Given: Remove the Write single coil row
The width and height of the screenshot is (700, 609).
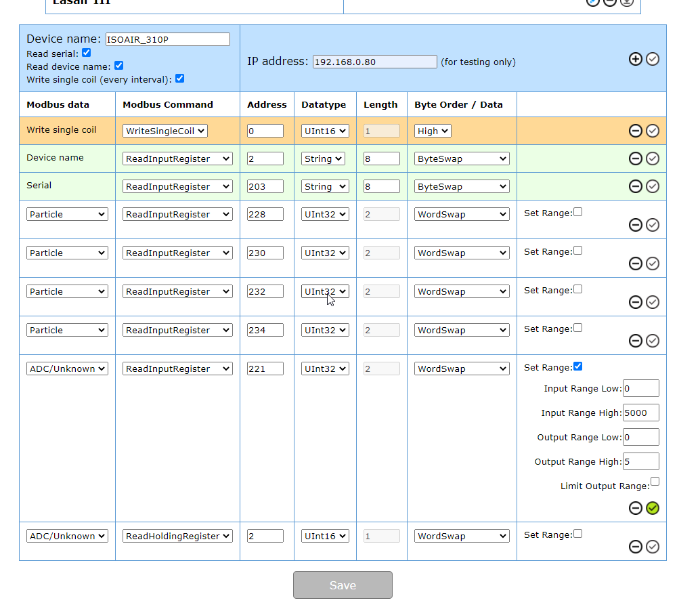Looking at the screenshot, I should point(635,131).
